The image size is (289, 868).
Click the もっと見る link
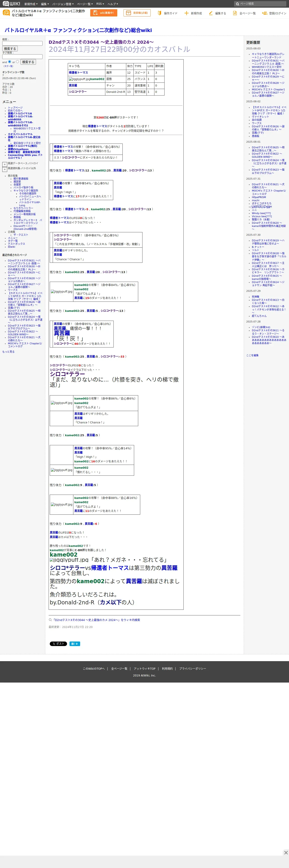click(8, 352)
